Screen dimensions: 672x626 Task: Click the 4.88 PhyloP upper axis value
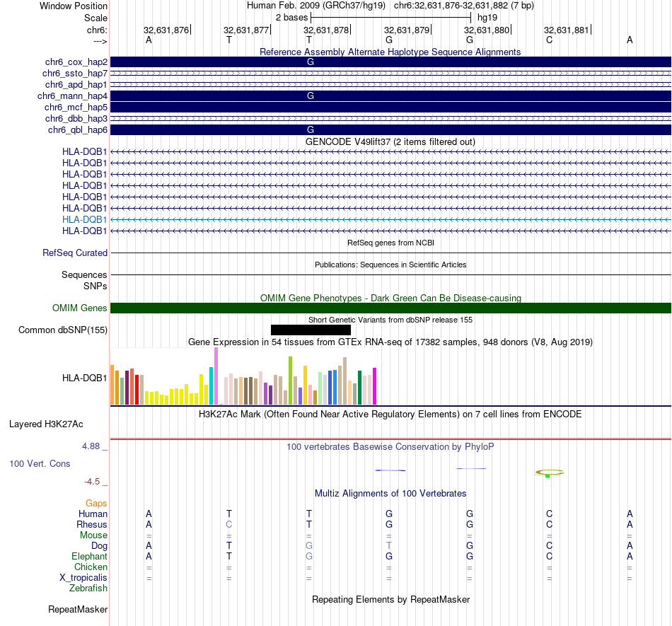(x=91, y=446)
